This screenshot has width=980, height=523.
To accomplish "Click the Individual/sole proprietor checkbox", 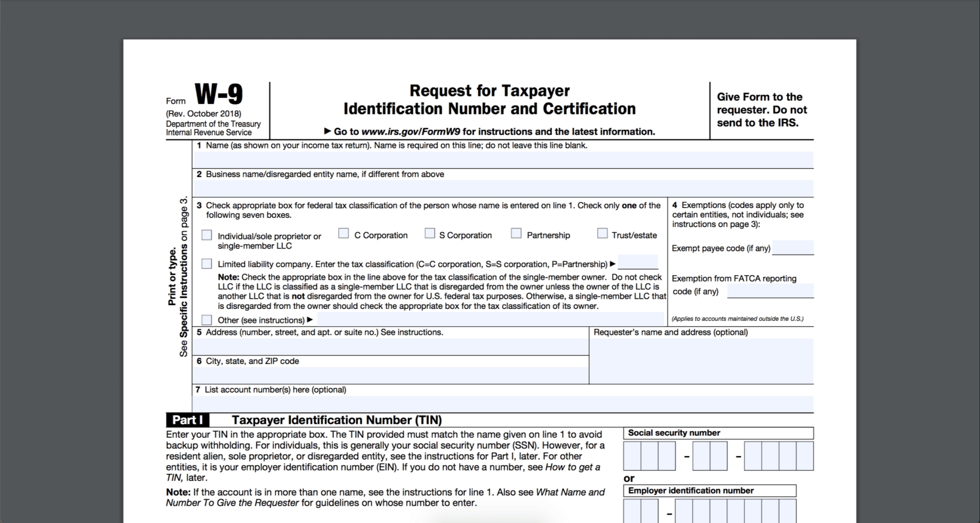I will (x=208, y=234).
